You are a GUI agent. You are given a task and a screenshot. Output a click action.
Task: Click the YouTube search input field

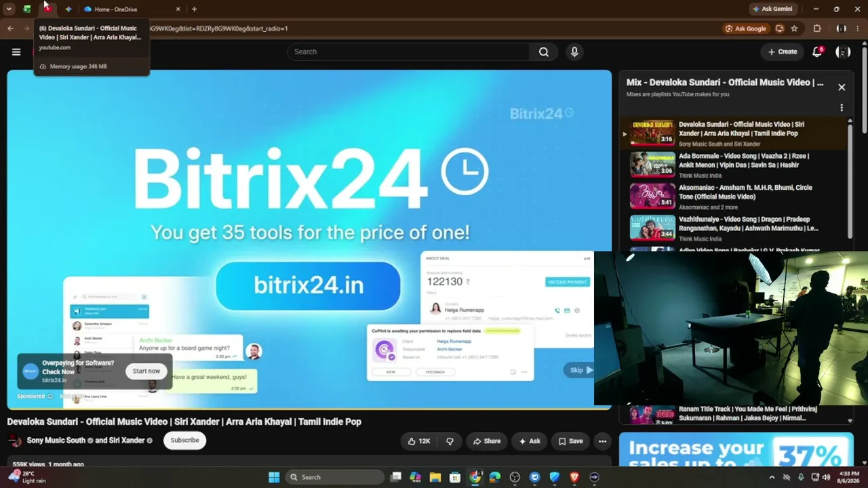pyautogui.click(x=409, y=52)
